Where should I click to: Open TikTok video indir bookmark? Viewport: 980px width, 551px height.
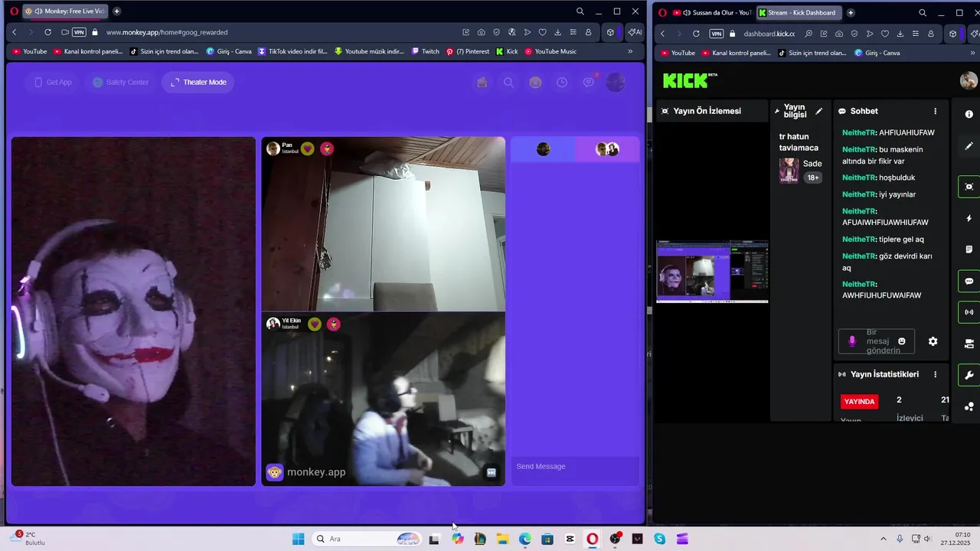(x=292, y=51)
